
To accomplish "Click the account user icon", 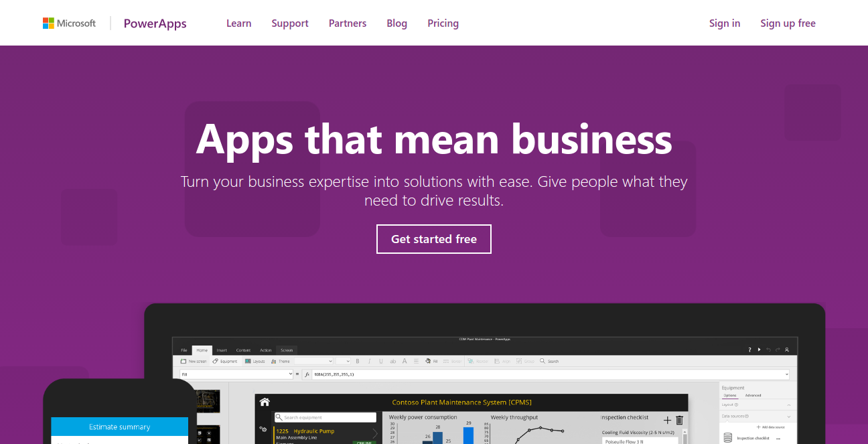I will pos(787,350).
